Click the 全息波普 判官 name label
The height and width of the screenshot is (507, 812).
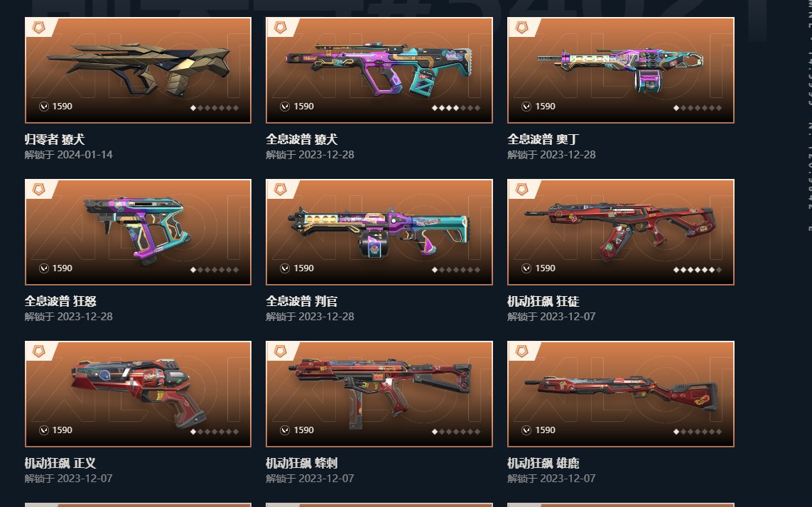(302, 301)
